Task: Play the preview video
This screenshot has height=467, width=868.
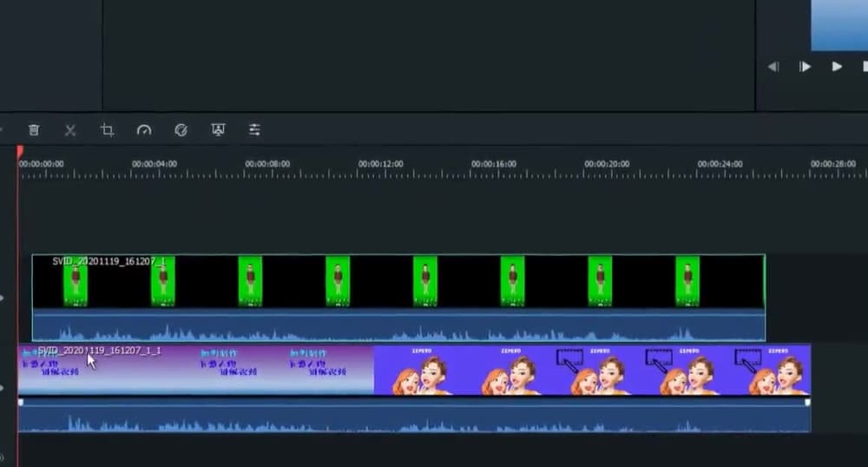Action: pos(837,66)
